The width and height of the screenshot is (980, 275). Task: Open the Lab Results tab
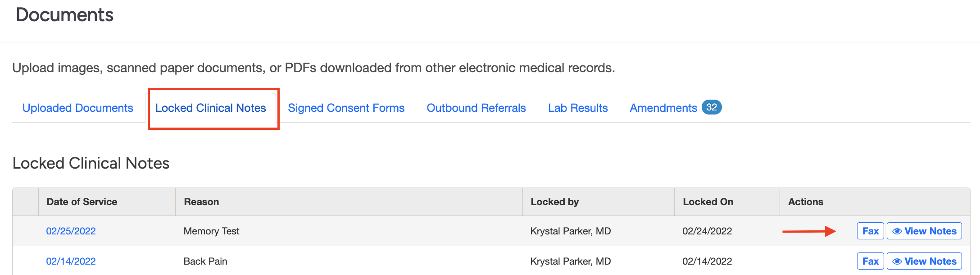tap(578, 108)
